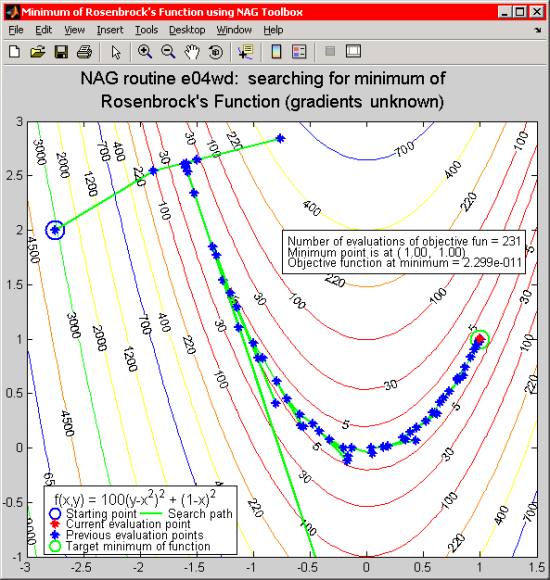
Task: Open the Tools menu
Action: click(x=146, y=30)
